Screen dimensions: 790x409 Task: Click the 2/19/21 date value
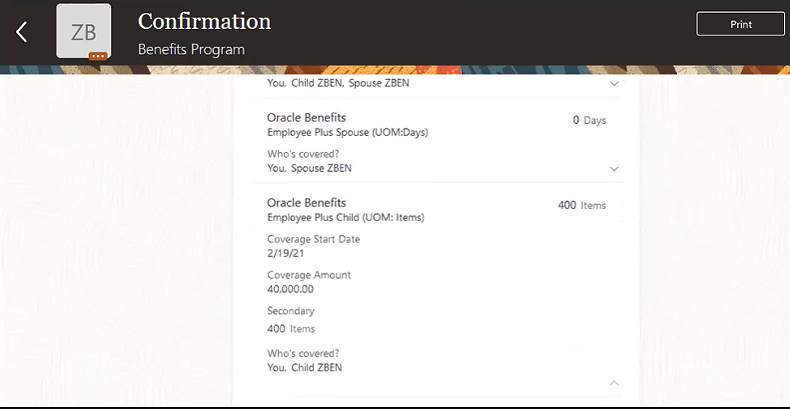coord(286,253)
